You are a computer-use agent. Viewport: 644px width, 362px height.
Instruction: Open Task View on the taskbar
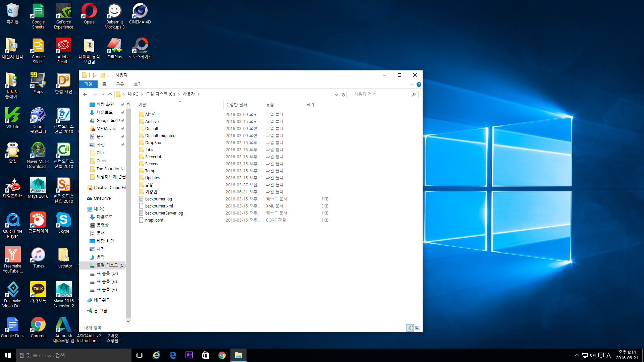(x=140, y=355)
